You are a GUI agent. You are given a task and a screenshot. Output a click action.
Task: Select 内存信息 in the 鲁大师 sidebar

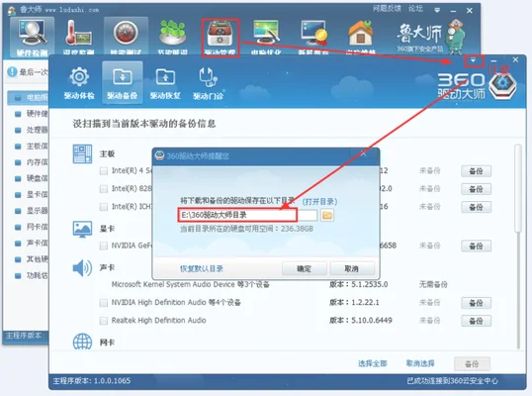pos(32,162)
